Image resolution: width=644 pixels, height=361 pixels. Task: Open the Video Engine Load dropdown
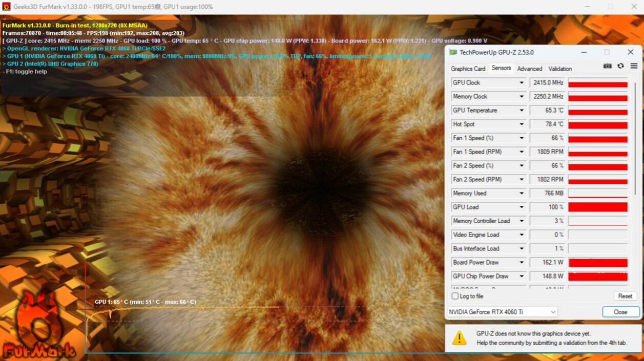click(x=522, y=235)
